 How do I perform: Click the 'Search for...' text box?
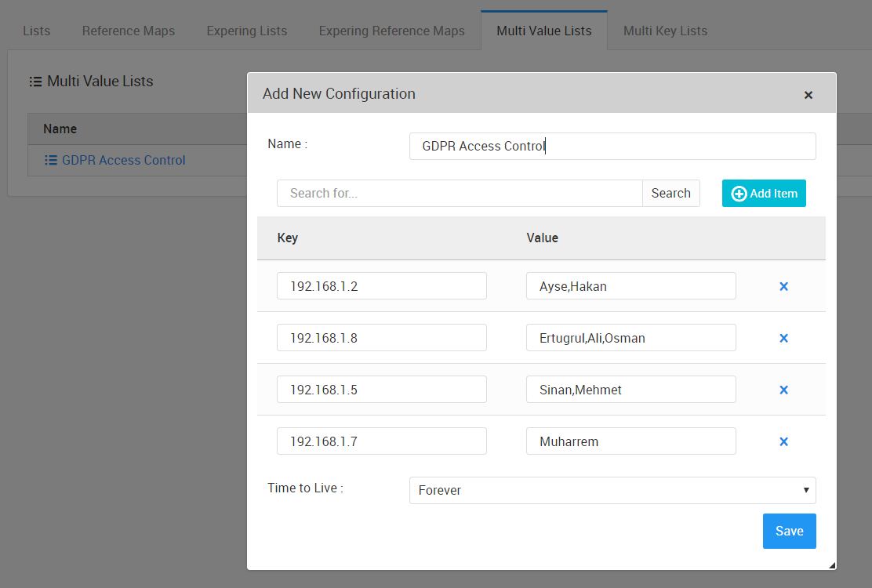click(x=459, y=194)
